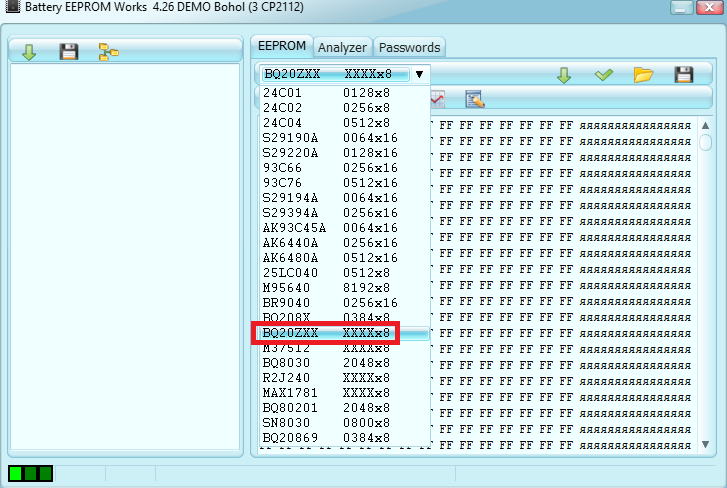Choose BR9040 0256x16 from list
Screen dimensions: 727x488
344,303
